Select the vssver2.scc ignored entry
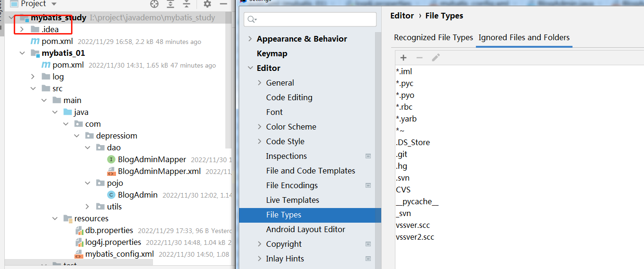Viewport: 644px width, 269px height. click(415, 237)
